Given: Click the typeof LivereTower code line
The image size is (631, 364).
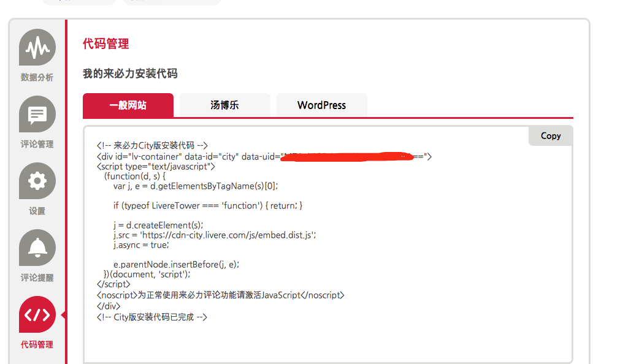Looking at the screenshot, I should click(x=208, y=205).
